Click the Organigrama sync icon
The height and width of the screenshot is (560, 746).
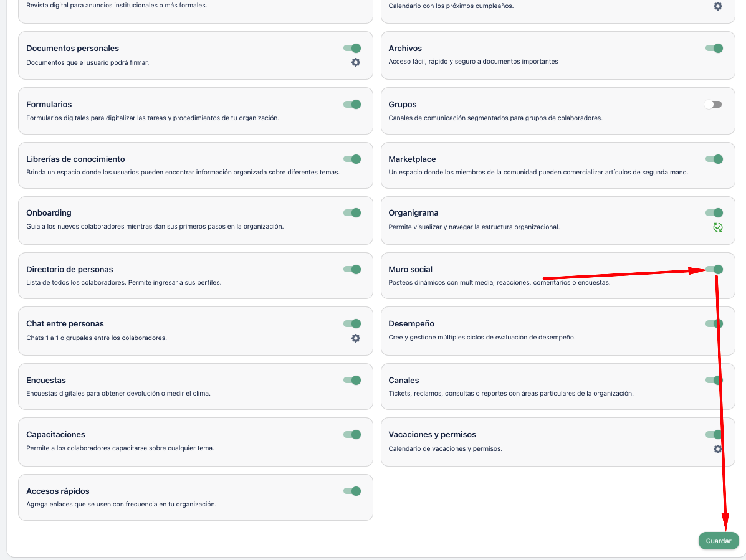tap(717, 227)
